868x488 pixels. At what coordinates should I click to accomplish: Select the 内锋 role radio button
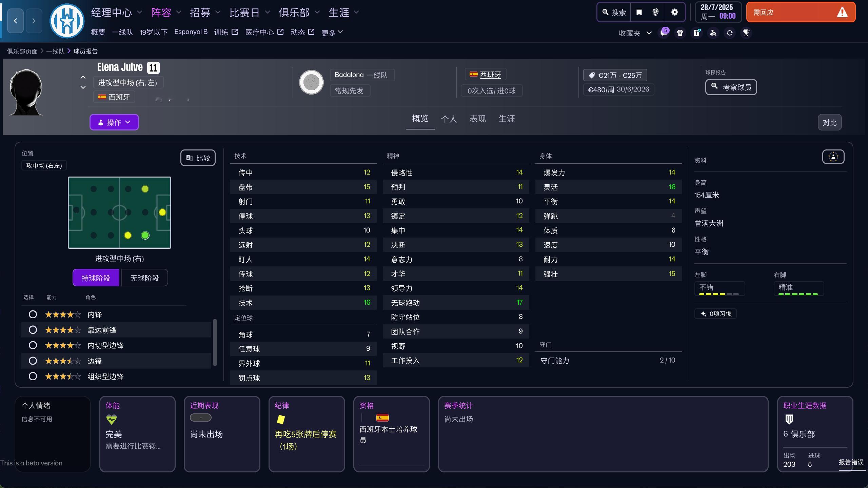pos(33,314)
